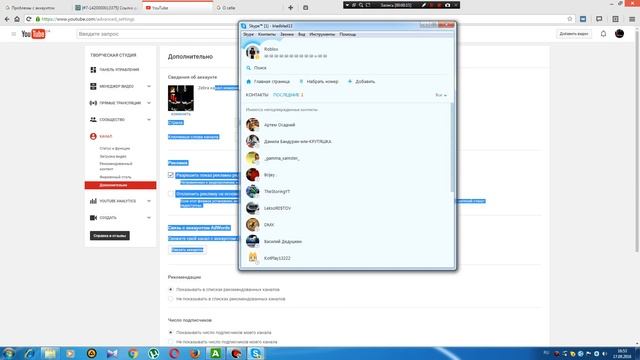Open Internet Explorer from the taskbar

click(x=29, y=353)
